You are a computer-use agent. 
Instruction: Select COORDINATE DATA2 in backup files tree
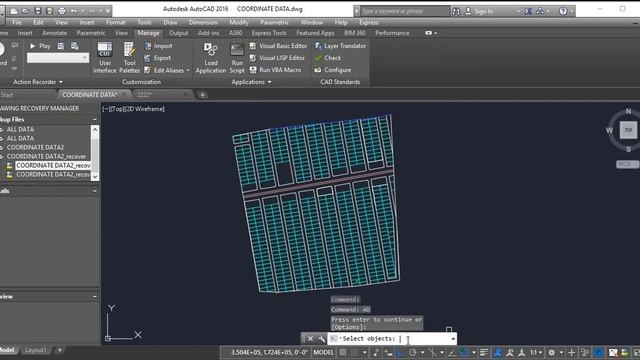[35, 147]
